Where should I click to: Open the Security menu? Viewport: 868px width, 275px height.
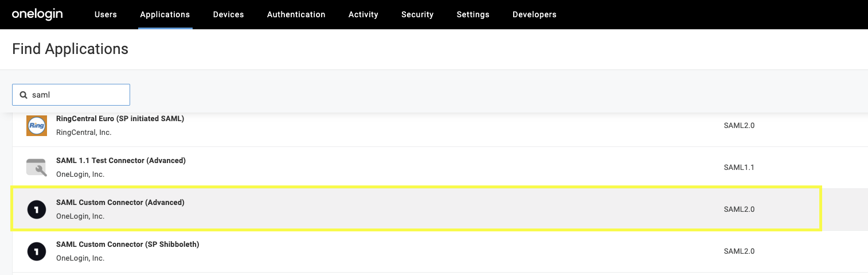point(417,14)
